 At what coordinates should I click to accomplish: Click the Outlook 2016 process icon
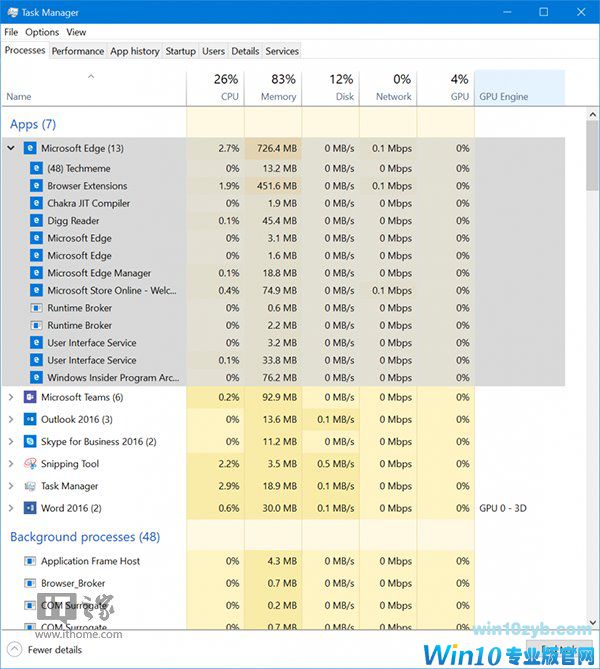(x=30, y=419)
